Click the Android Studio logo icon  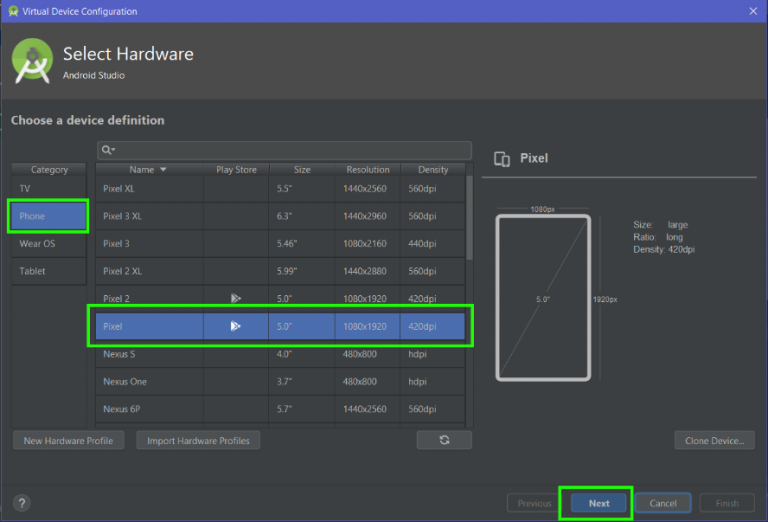[x=32, y=61]
